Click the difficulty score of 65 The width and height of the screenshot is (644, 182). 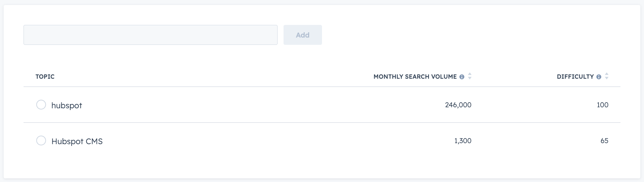point(604,141)
